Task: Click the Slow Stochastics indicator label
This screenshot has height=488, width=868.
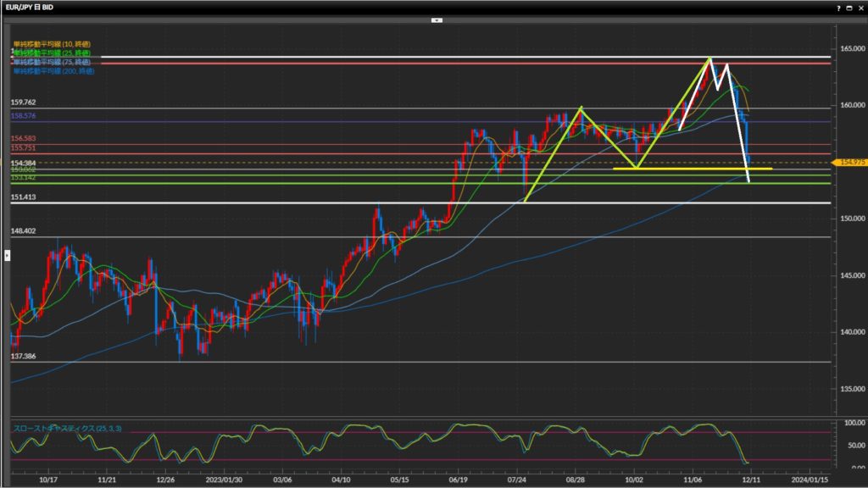Action: (67, 429)
